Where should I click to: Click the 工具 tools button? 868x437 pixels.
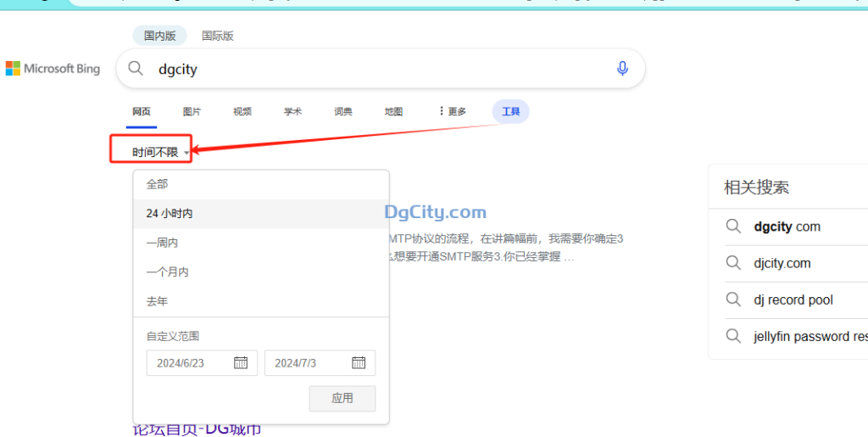510,111
